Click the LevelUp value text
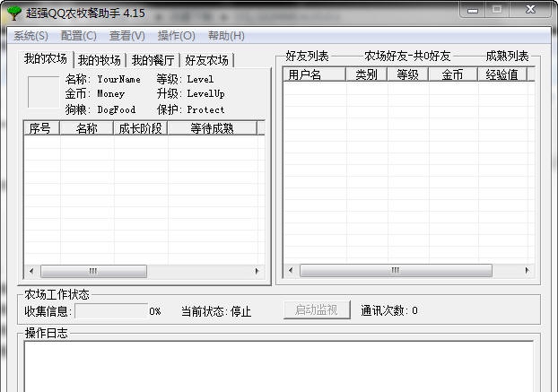 point(205,94)
